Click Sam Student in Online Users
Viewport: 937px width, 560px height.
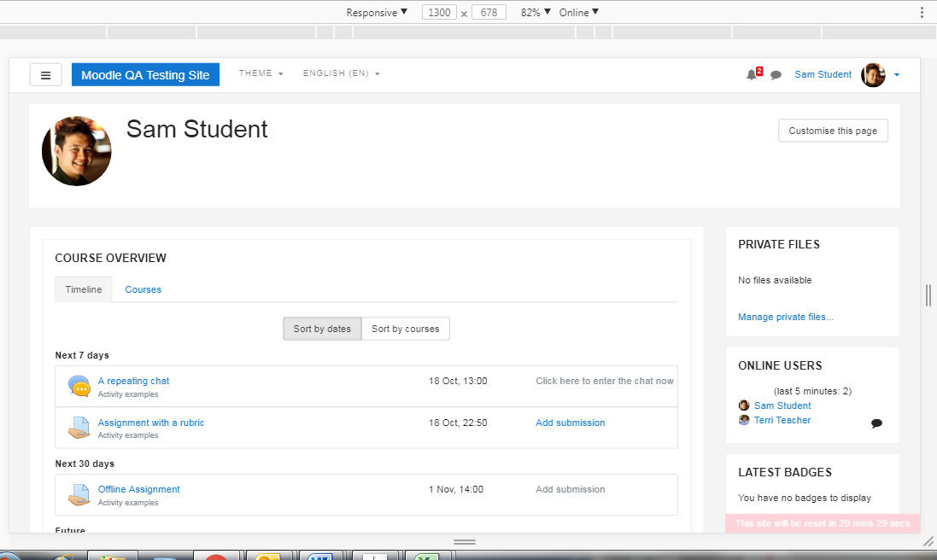pos(782,406)
